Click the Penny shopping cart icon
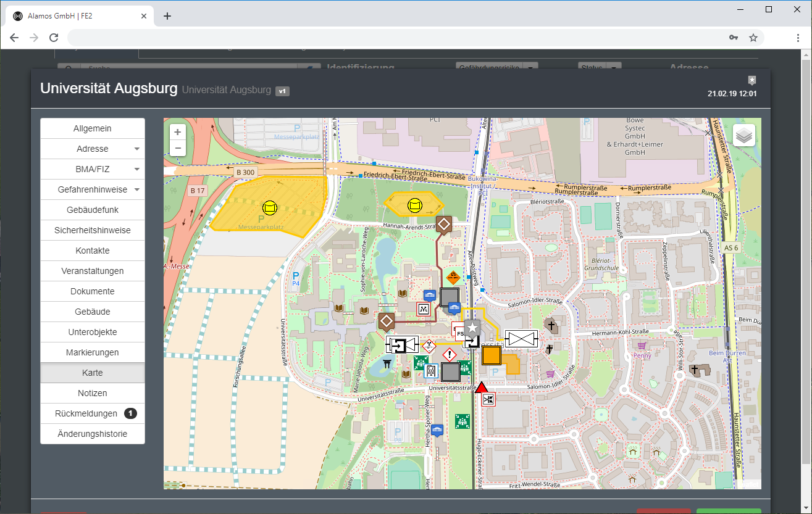Viewport: 812px width, 514px height. (642, 346)
